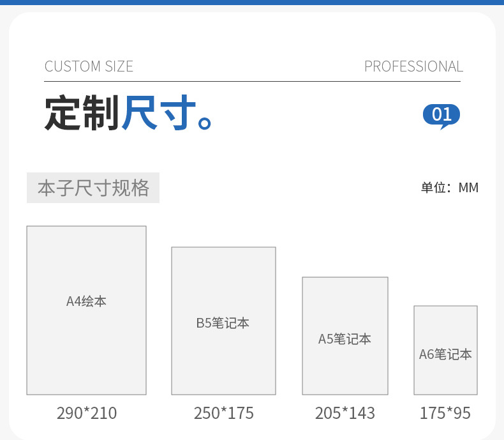
Task: Click the PROFESSIONAL heading text
Action: point(413,66)
